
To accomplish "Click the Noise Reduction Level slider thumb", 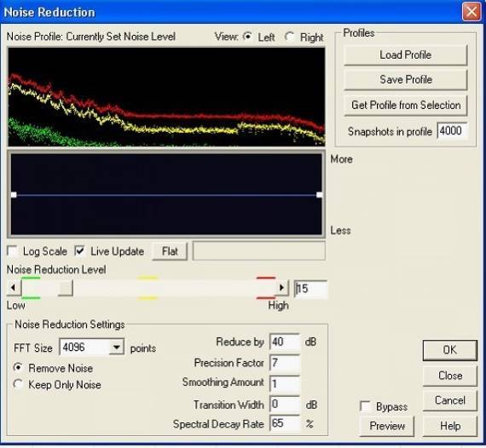I will click(66, 288).
